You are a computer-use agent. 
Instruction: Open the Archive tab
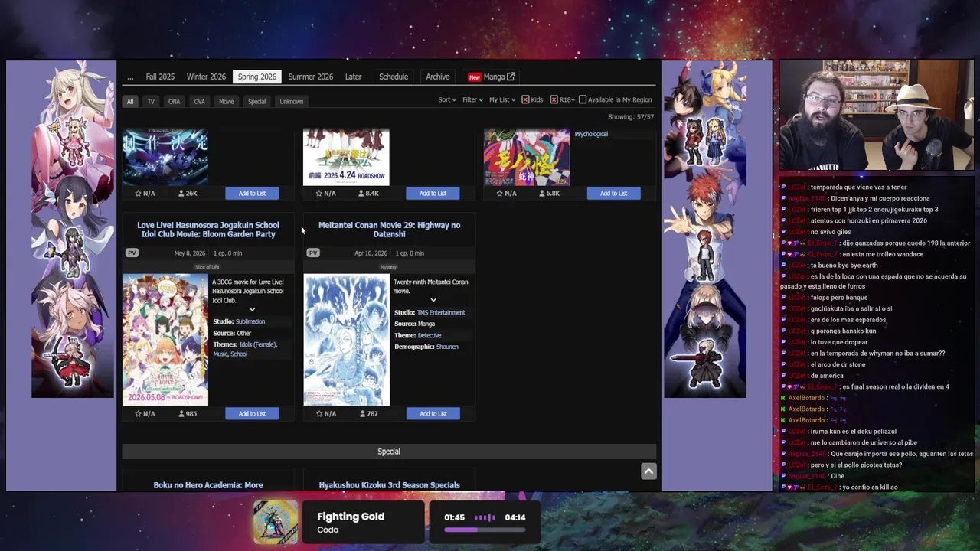point(437,77)
